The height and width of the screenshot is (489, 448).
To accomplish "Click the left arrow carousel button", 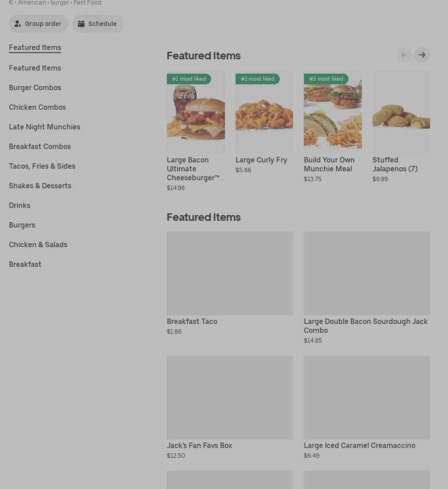I will (404, 55).
